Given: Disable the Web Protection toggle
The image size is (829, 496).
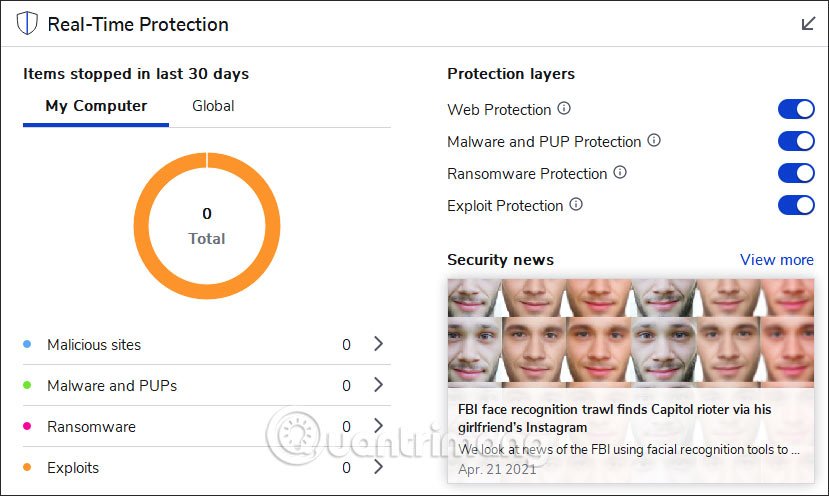Looking at the screenshot, I should click(x=796, y=109).
